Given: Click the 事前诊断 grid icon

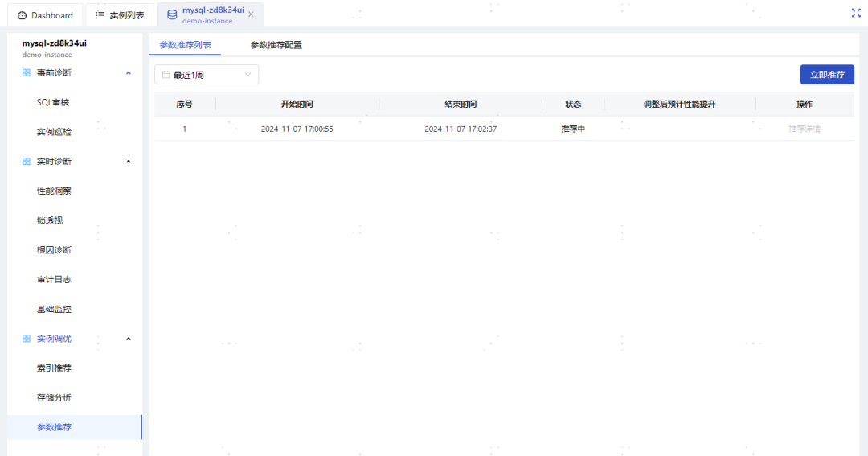Looking at the screenshot, I should pos(26,72).
